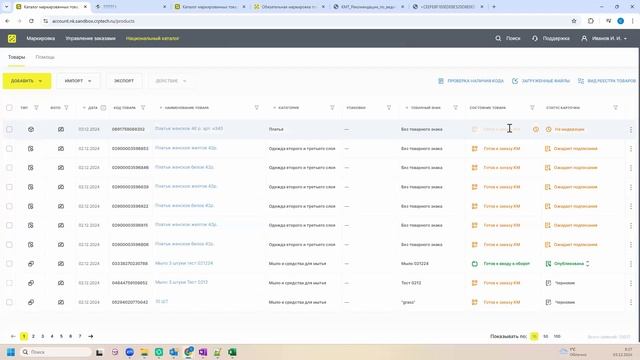Expand the Импорт dropdown
The image size is (640, 360).
[78, 81]
